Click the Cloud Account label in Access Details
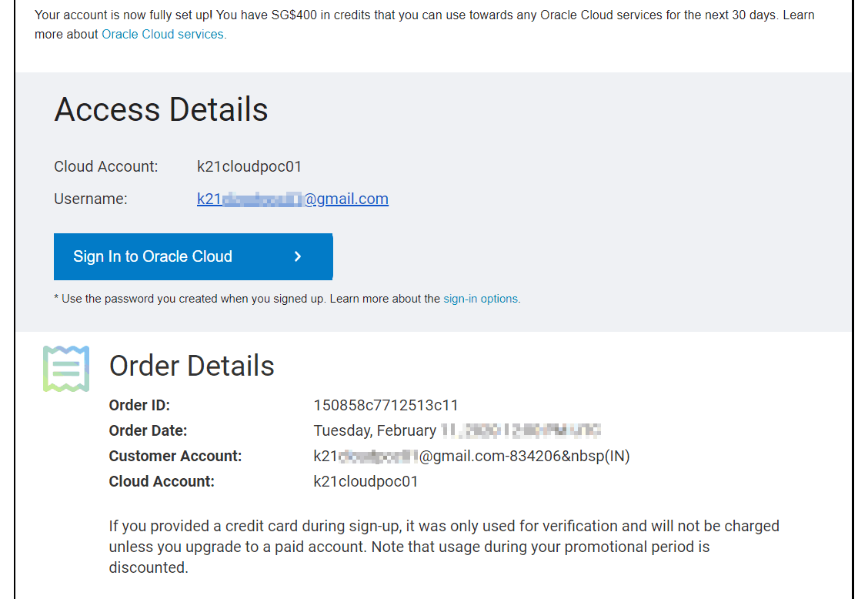 [x=105, y=166]
